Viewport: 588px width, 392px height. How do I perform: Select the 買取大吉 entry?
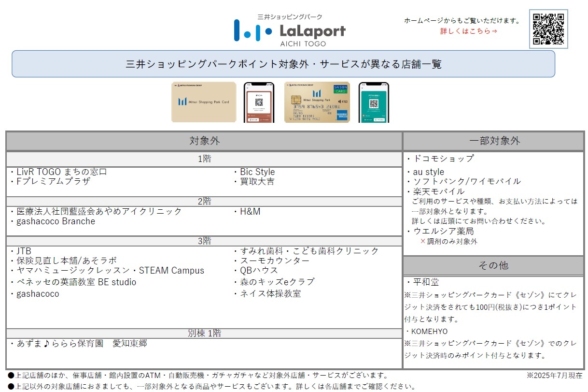[x=254, y=182]
